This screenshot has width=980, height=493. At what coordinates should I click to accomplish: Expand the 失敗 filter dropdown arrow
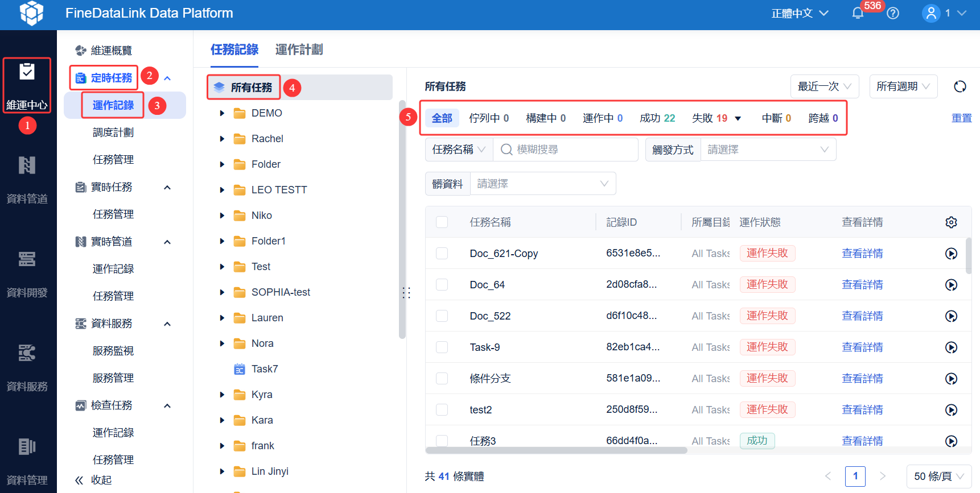[x=738, y=119]
